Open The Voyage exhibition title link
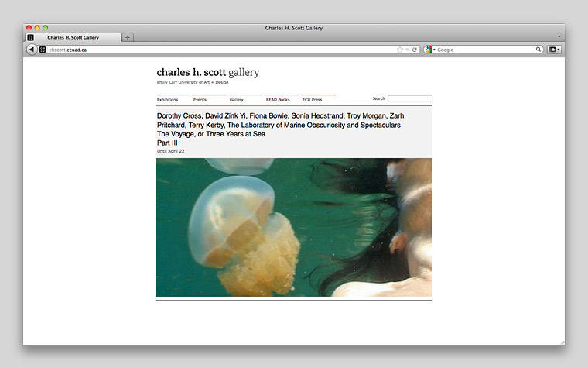The height and width of the screenshot is (368, 588). [211, 134]
